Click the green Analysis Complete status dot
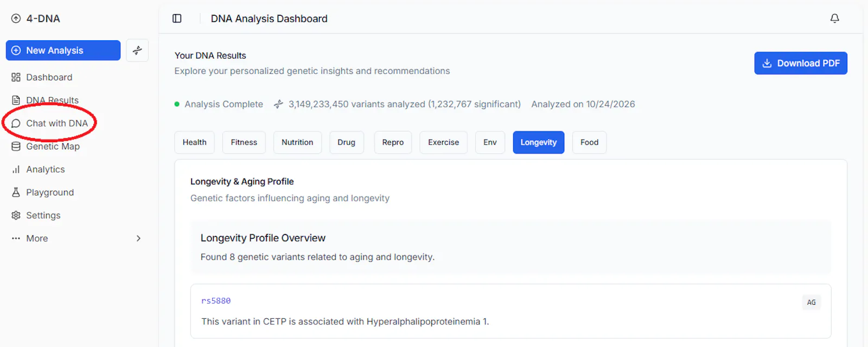This screenshot has height=347, width=868. 177,104
